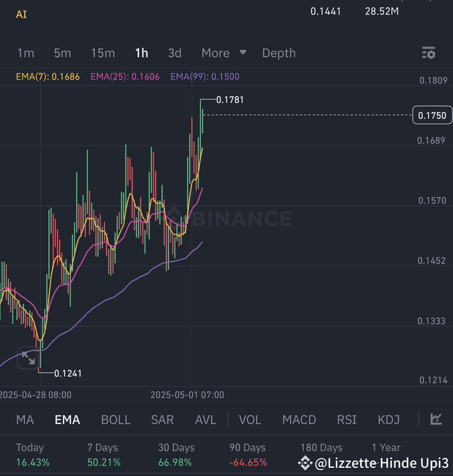View the 90 Days performance figure
Viewport: 453px width, 476px height.
[247, 454]
